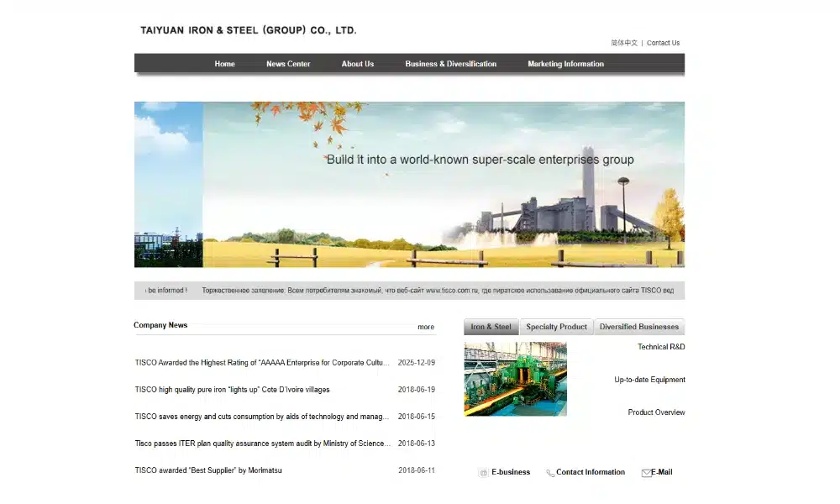Image resolution: width=840 pixels, height=504 pixels.
Task: Open Contact Us at the top right
Action: pyautogui.click(x=663, y=43)
